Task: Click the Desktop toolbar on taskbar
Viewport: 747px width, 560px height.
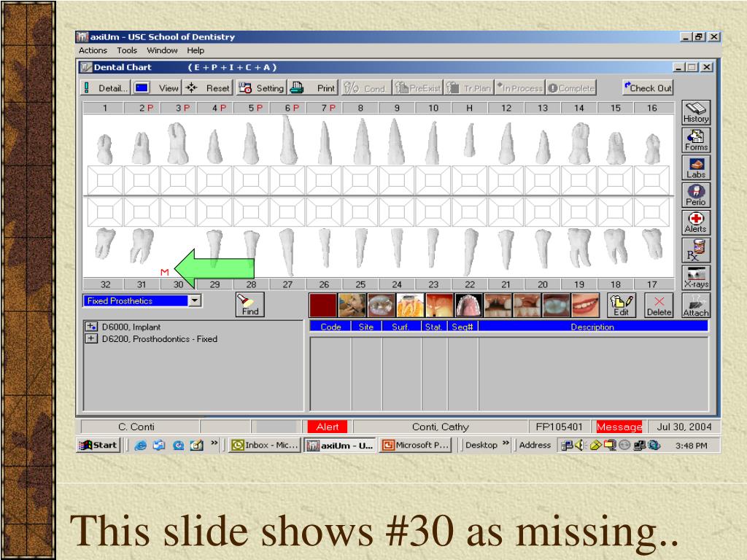Action: [481, 446]
